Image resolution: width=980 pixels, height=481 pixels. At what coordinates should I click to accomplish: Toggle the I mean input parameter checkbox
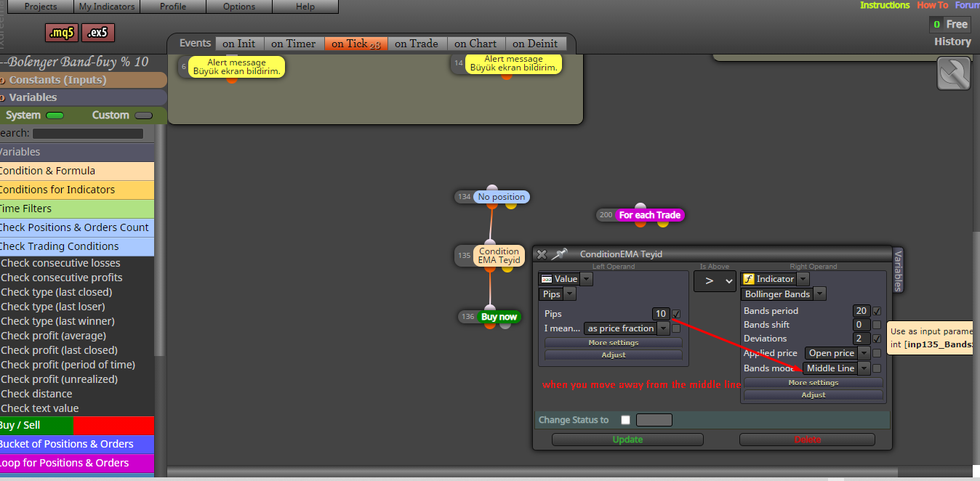pos(676,328)
